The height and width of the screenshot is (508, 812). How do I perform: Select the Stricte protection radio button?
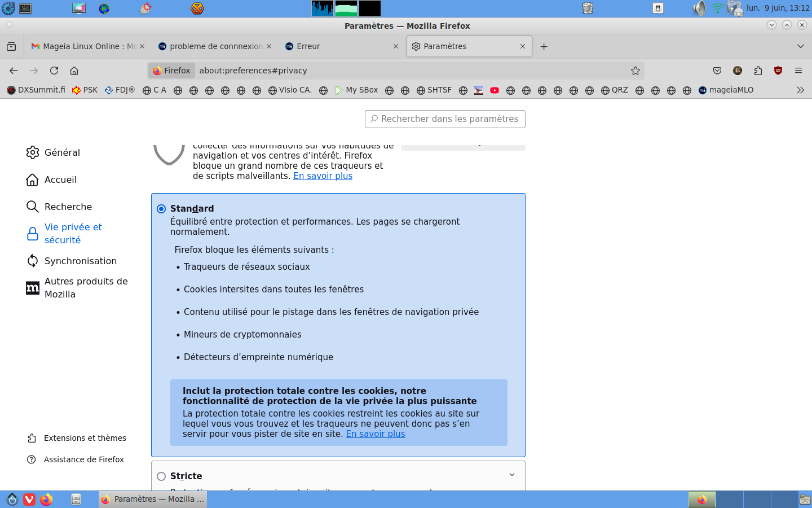(161, 476)
